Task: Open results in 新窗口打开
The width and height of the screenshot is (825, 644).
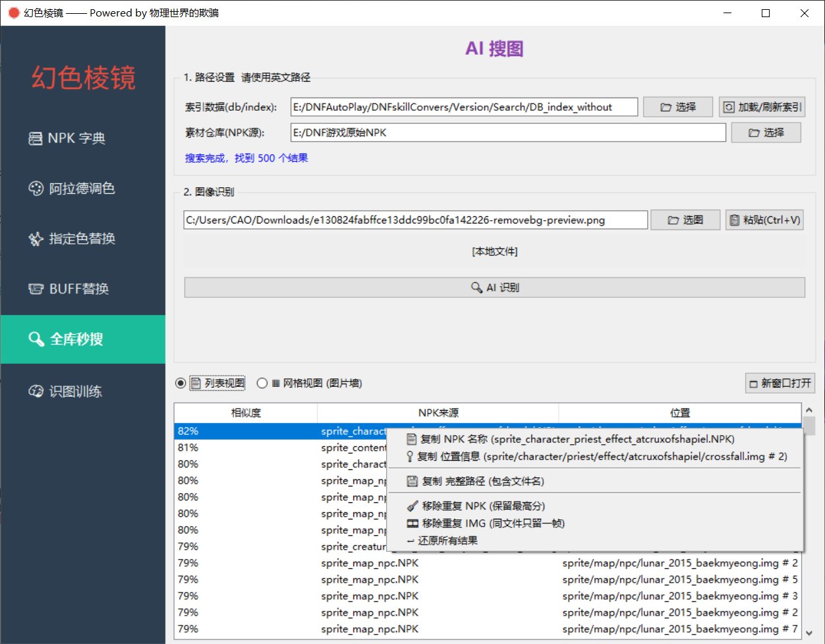Action: [780, 383]
